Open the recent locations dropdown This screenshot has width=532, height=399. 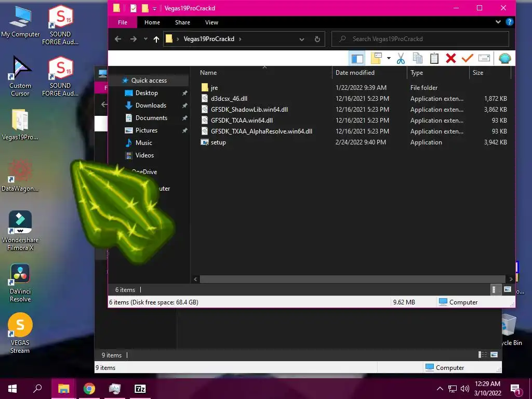145,39
